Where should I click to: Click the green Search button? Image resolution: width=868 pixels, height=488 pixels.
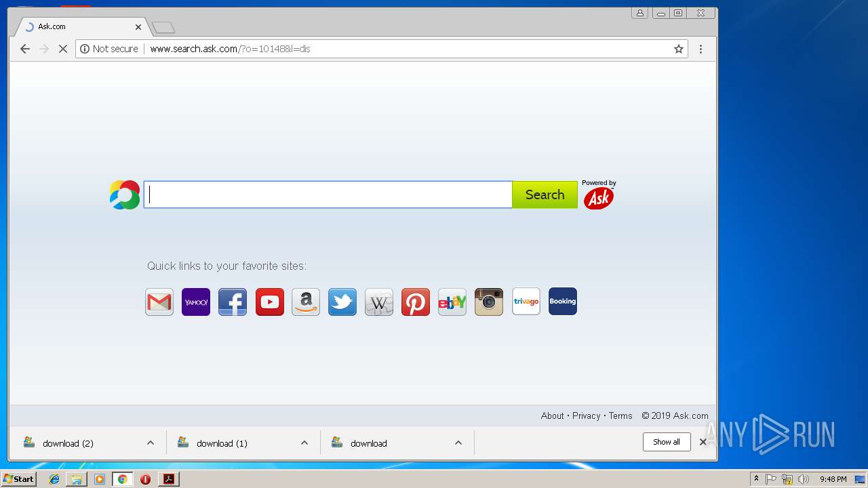pos(545,195)
